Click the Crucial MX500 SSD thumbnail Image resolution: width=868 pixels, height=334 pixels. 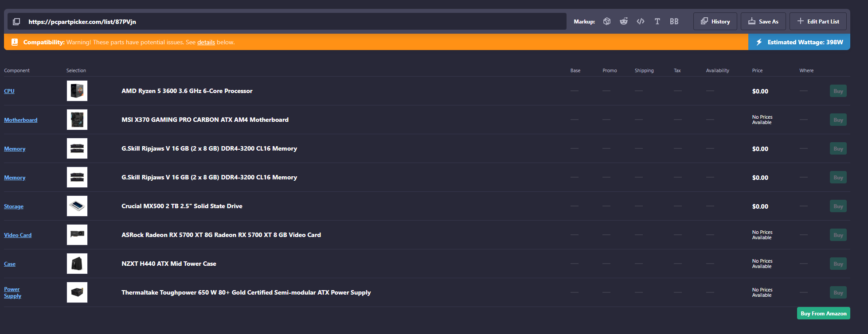[x=77, y=206]
